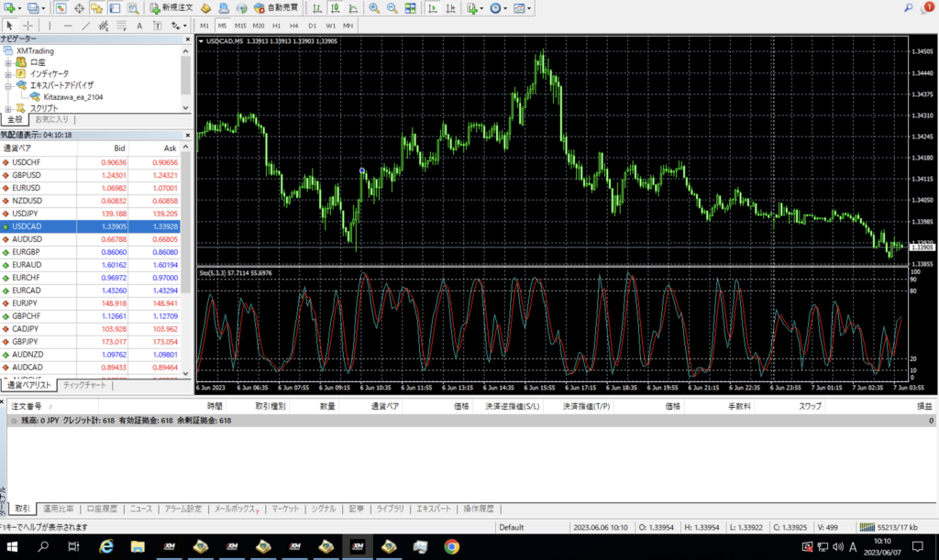Open the new chart dropdown arrow
939x560 pixels.
click(x=20, y=8)
